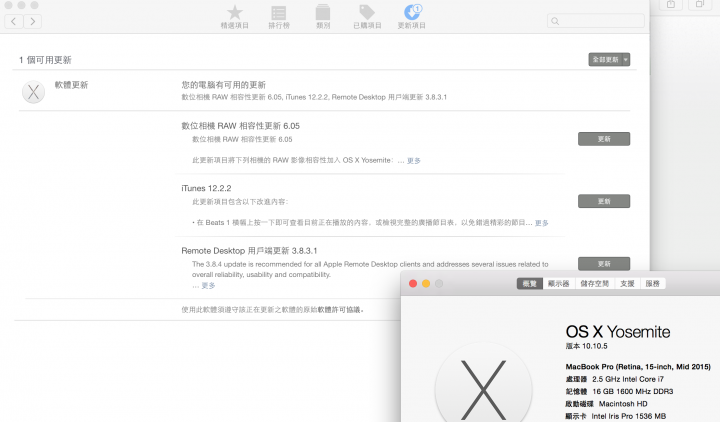This screenshot has height=422, width=720.
Task: Click the large Yosemite X logo
Action: pos(484,388)
